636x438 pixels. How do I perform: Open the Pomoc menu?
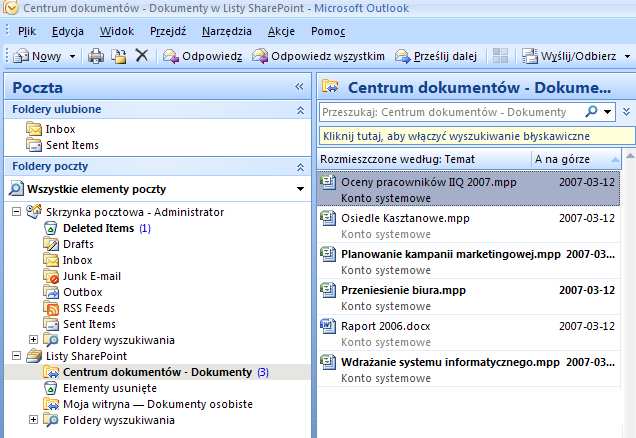point(328,31)
